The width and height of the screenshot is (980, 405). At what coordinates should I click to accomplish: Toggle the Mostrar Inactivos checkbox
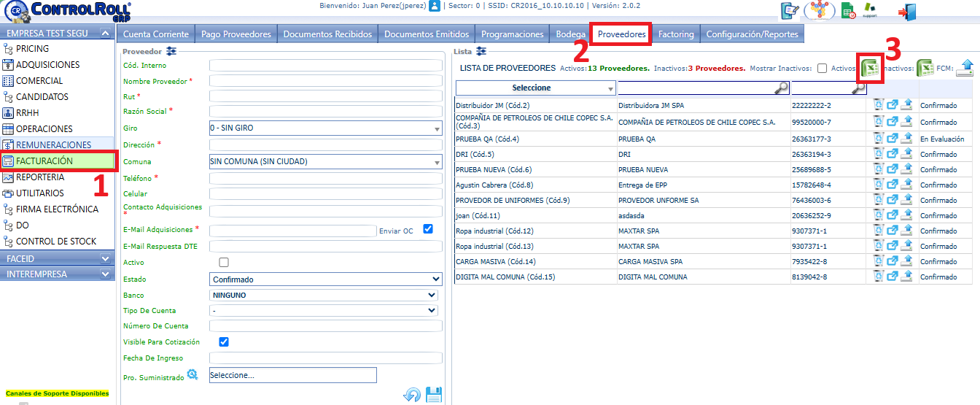(822, 69)
